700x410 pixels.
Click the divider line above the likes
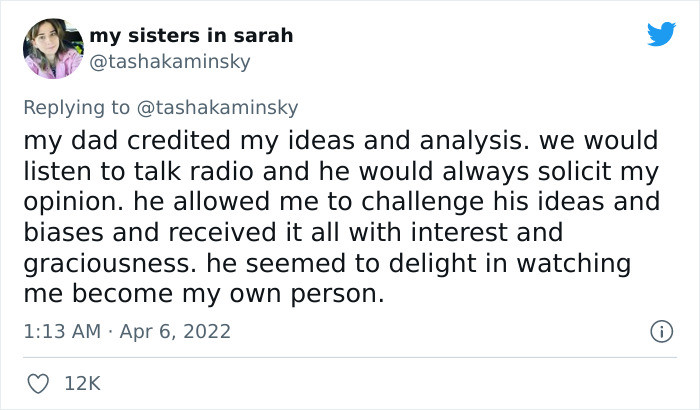[x=350, y=357]
